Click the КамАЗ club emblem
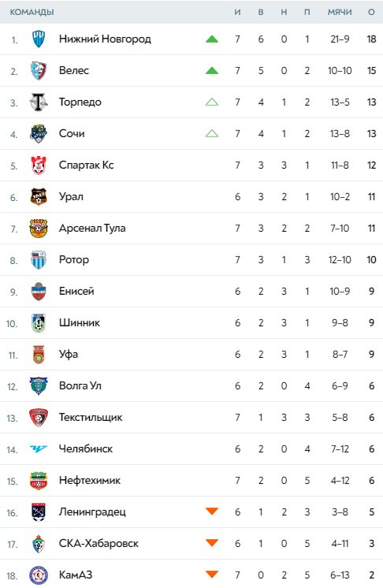The height and width of the screenshot is (588, 383). pyautogui.click(x=39, y=575)
